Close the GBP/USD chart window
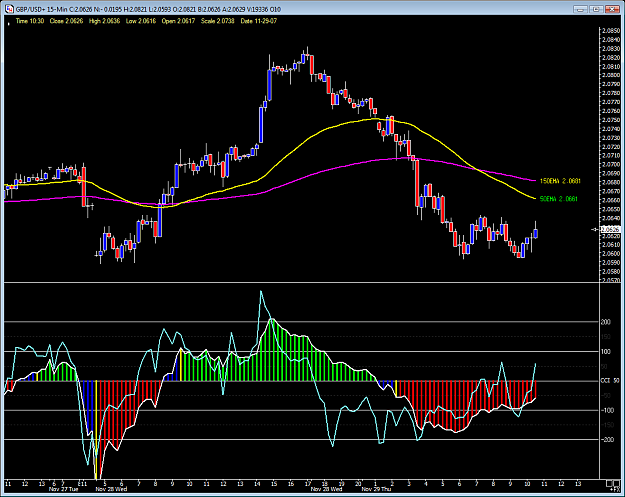 [612, 9]
